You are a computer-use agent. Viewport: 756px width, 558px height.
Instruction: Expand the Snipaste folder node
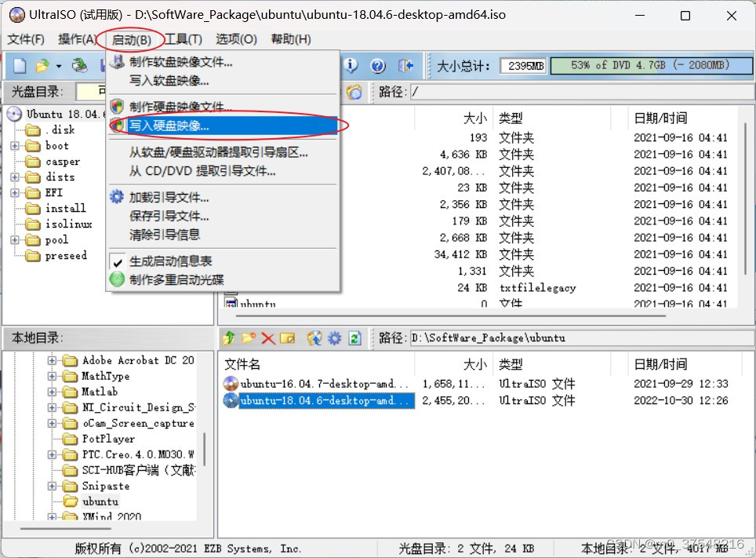coord(52,486)
